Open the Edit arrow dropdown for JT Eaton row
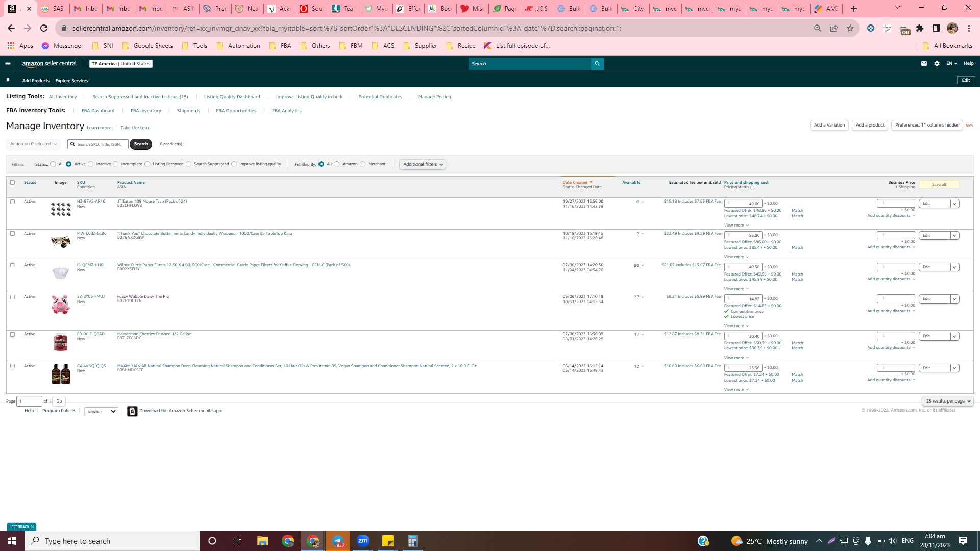Screen dimensions: 980x551 click(x=954, y=204)
